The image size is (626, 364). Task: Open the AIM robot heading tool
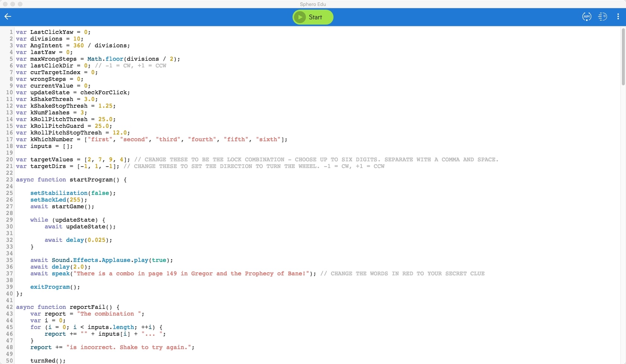[x=587, y=16]
